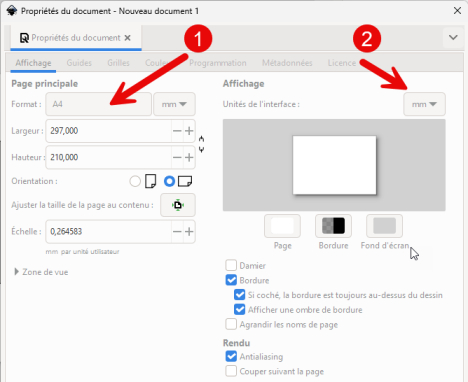Click the page preview thumbnail
Image resolution: width=468 pixels, height=382 pixels.
pos(334,165)
